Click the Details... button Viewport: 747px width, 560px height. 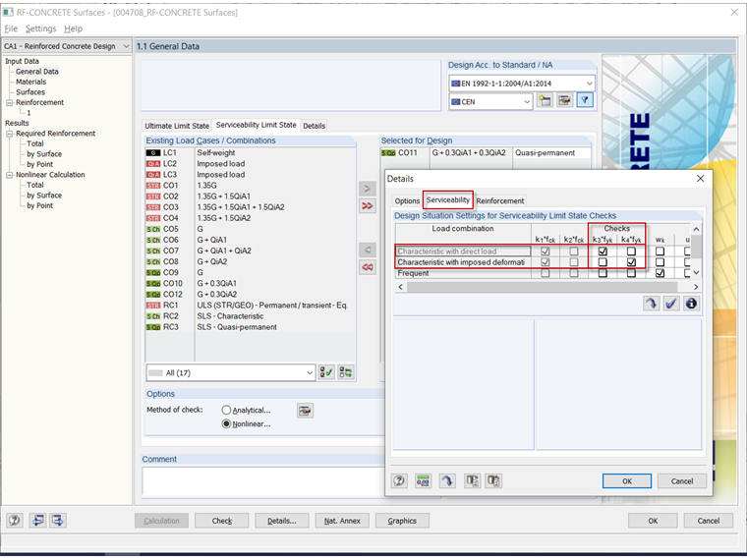[281, 521]
